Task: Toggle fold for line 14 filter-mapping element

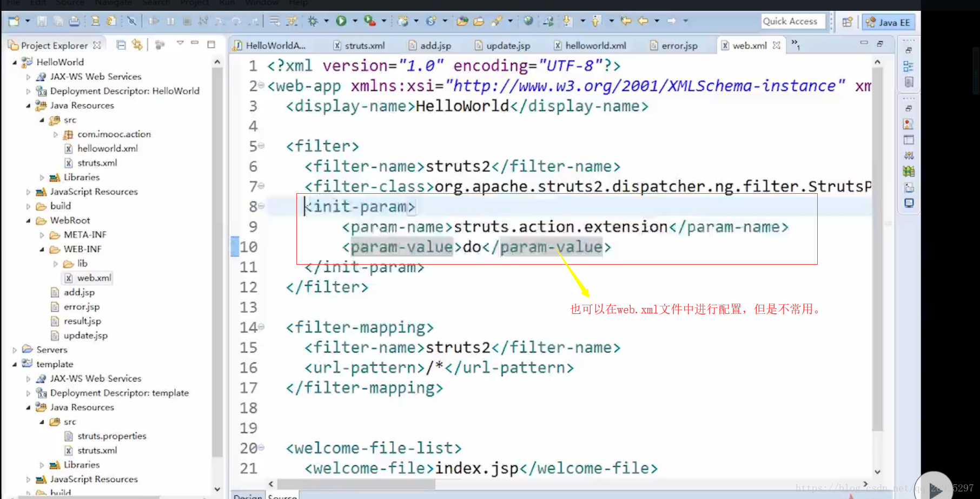Action: tap(261, 327)
